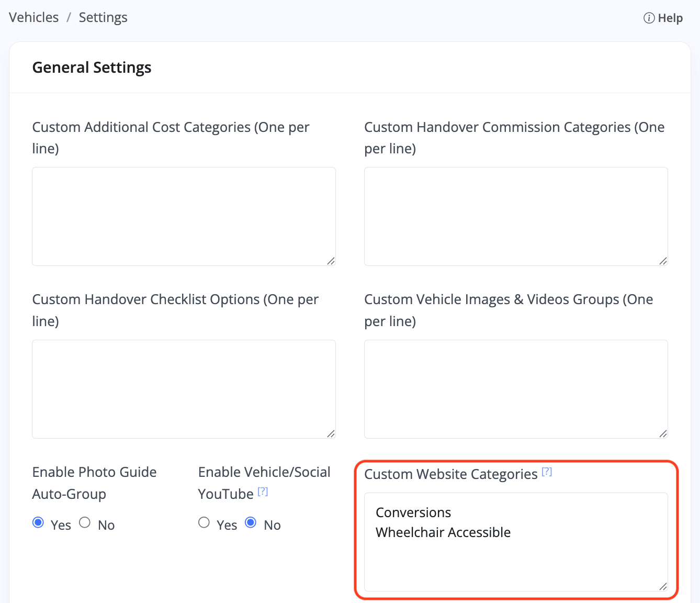Focus the Custom Handover Checklist Options textarea
This screenshot has width=700, height=603.
184,389
